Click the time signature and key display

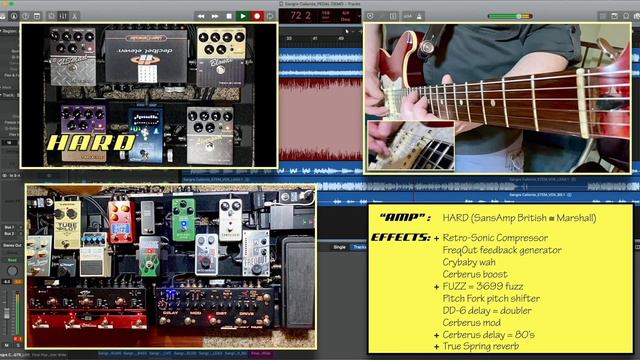345,16
